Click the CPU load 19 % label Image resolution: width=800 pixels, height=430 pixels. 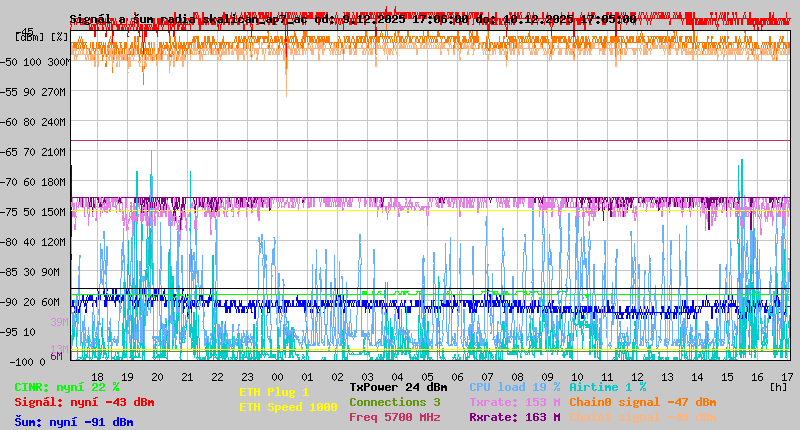pos(514,387)
